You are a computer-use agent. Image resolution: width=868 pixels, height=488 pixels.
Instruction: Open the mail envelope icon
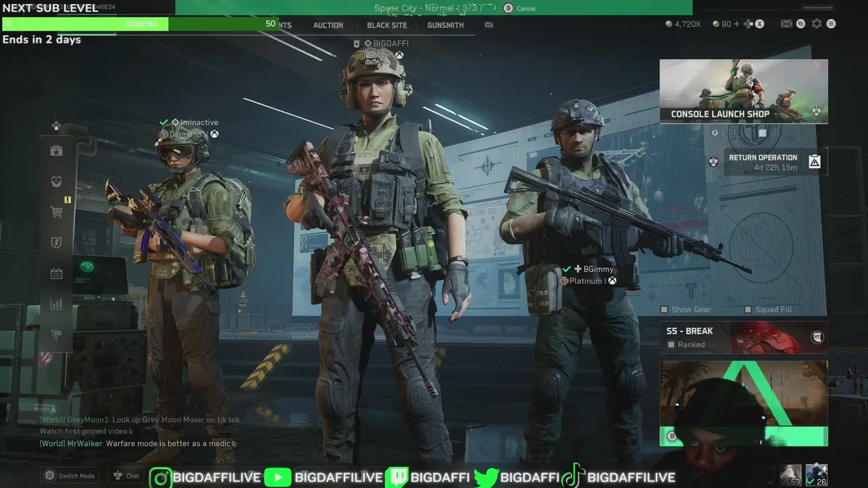point(786,24)
